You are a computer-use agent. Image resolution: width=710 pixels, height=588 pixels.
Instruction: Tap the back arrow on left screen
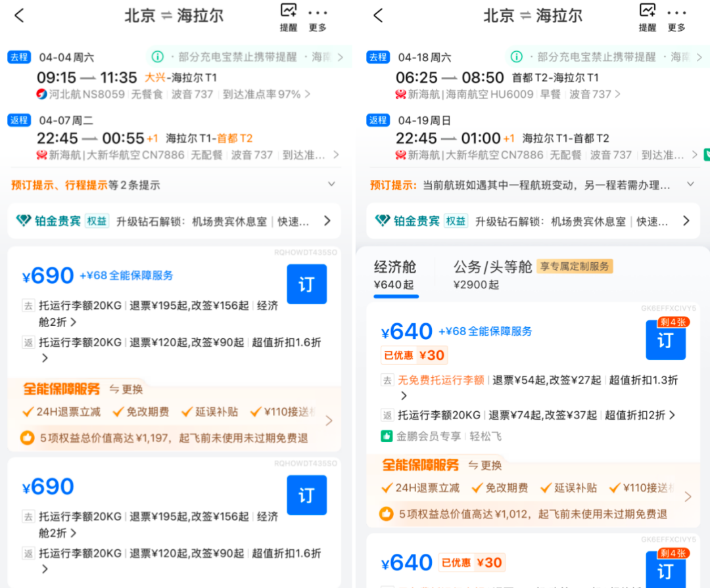[19, 15]
